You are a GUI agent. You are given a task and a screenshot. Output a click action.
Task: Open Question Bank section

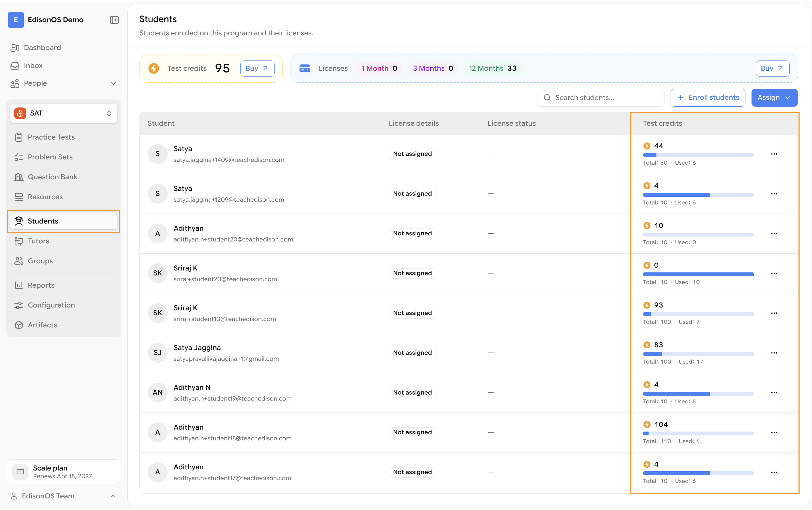coord(64,177)
